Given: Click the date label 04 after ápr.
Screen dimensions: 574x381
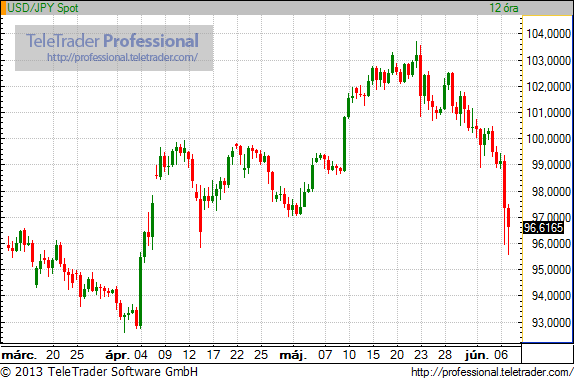Looking at the screenshot, I should pyautogui.click(x=141, y=355).
